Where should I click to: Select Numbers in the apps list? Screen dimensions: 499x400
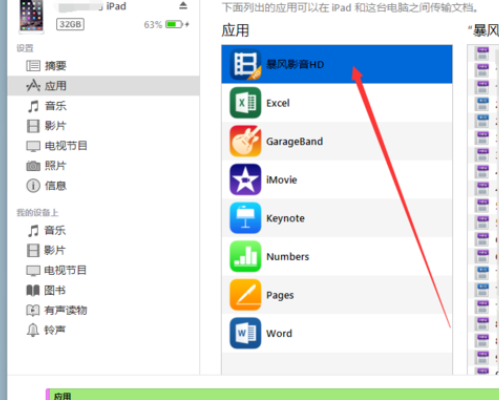(337, 256)
